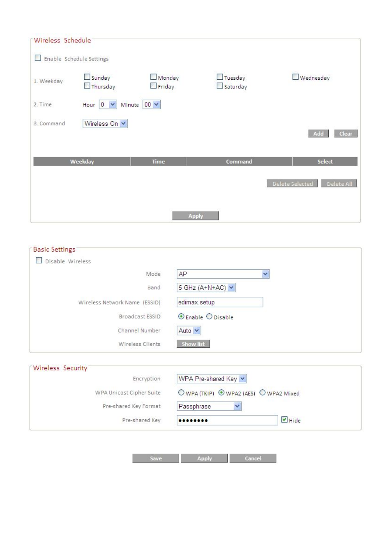This screenshot has height=555, width=392.
Task: Uncheck the Hide pre-shared key box
Action: click(x=284, y=420)
